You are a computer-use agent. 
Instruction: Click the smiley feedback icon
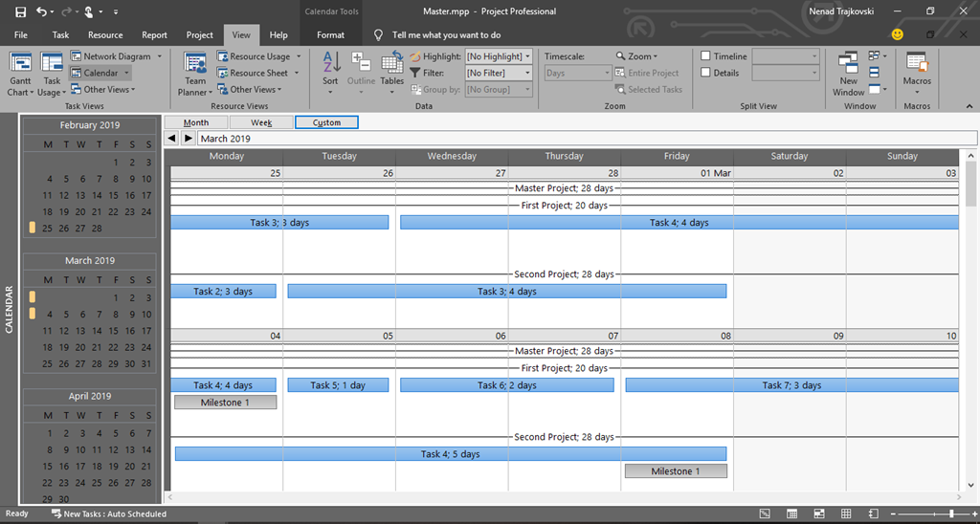897,34
